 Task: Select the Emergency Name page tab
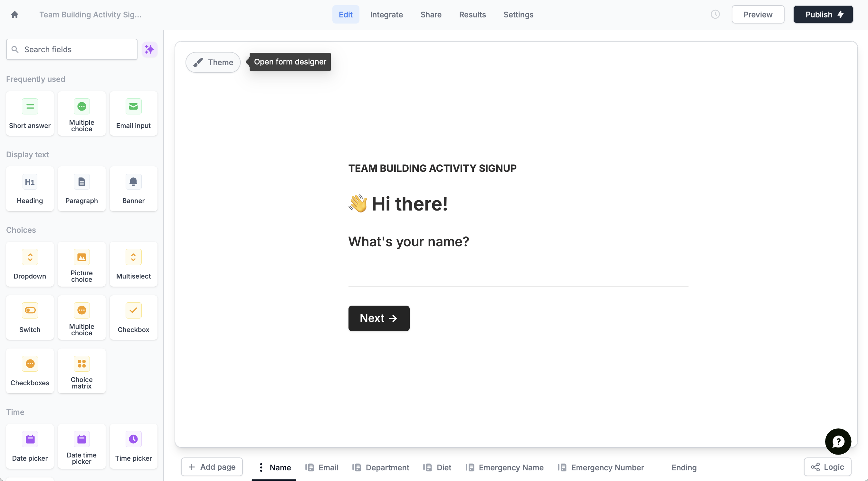tap(511, 467)
